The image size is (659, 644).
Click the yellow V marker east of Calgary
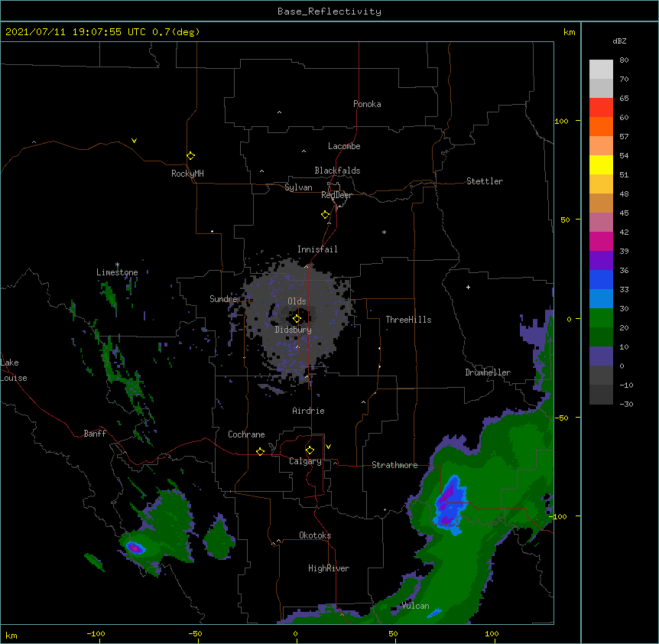(328, 447)
